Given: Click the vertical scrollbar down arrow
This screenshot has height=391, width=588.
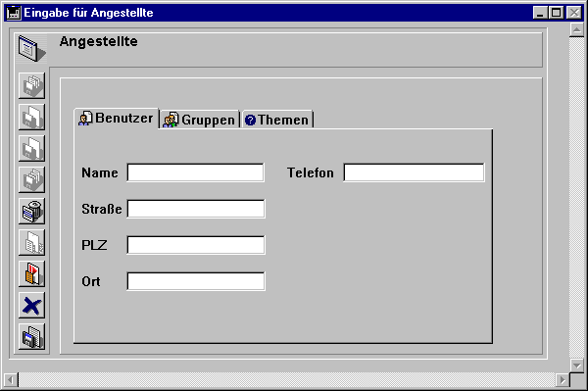Looking at the screenshot, I should [x=577, y=366].
